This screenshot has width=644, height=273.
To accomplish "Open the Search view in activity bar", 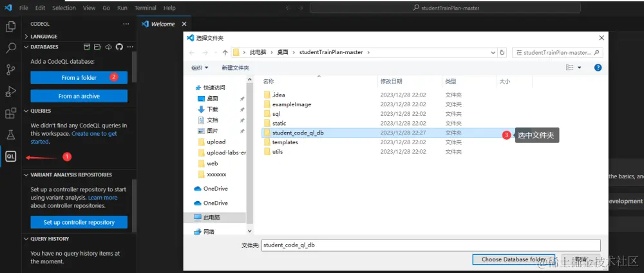I will coord(11,48).
